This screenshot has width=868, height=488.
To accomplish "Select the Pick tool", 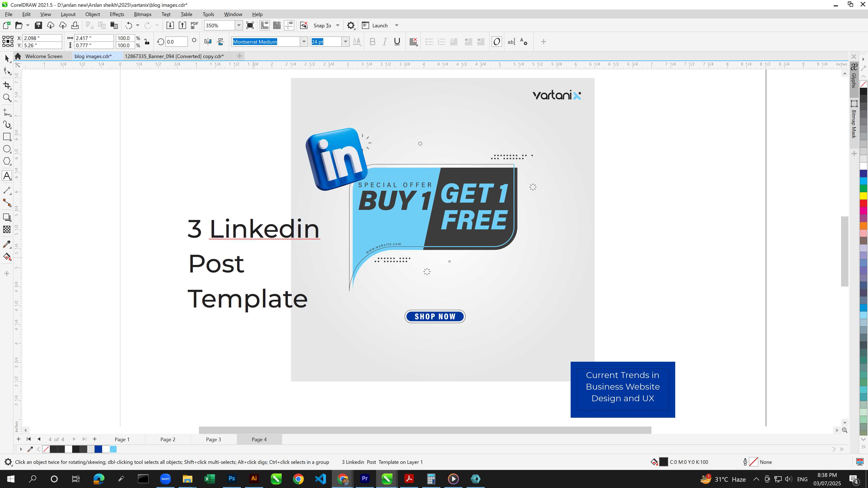I will [7, 58].
